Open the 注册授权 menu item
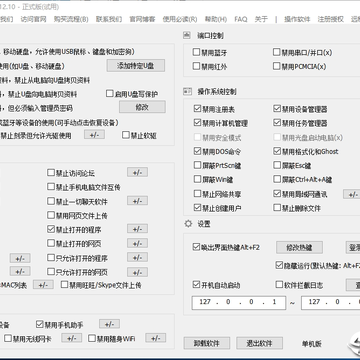The width and height of the screenshot is (360, 360). 330,19
